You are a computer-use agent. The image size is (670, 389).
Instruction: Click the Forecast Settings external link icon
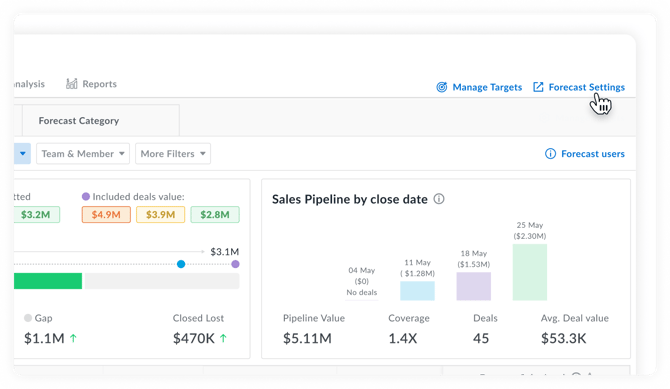(538, 87)
